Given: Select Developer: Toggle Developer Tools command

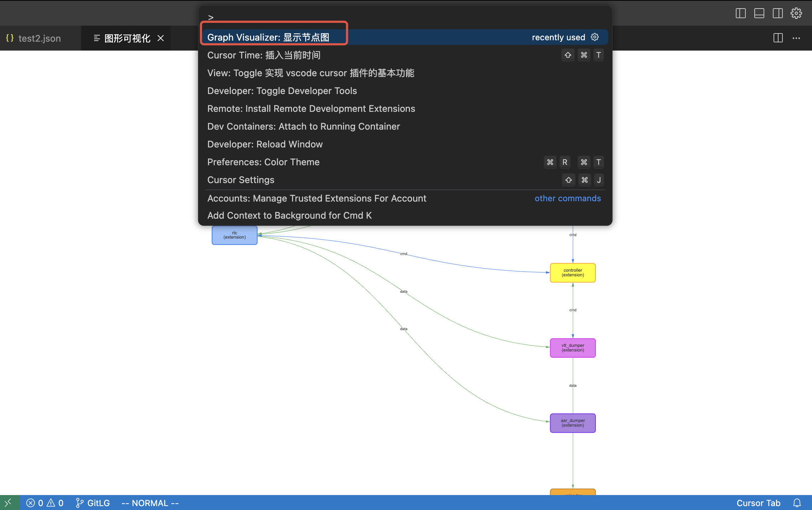Looking at the screenshot, I should (282, 91).
